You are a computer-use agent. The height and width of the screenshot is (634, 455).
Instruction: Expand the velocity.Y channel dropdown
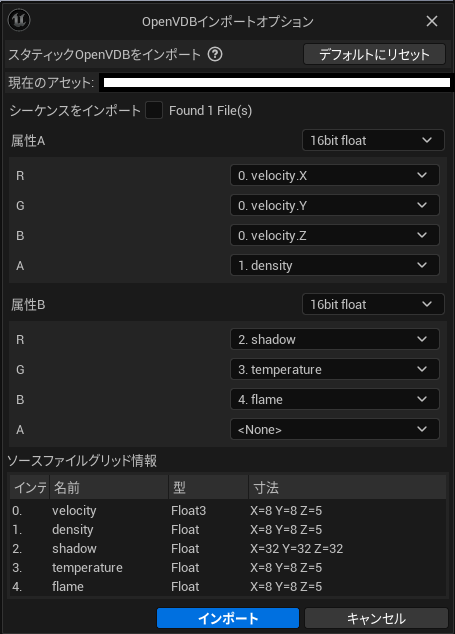click(x=334, y=205)
